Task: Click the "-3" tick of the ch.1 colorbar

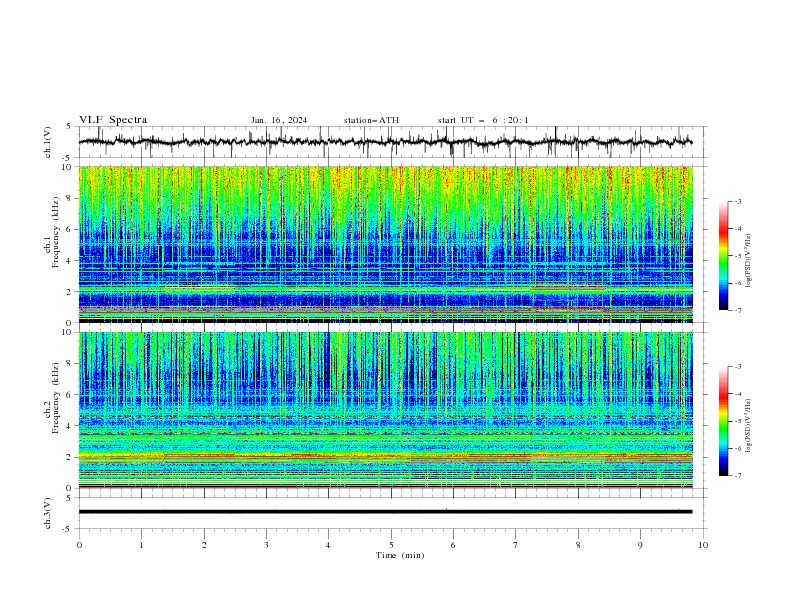Action: (738, 201)
